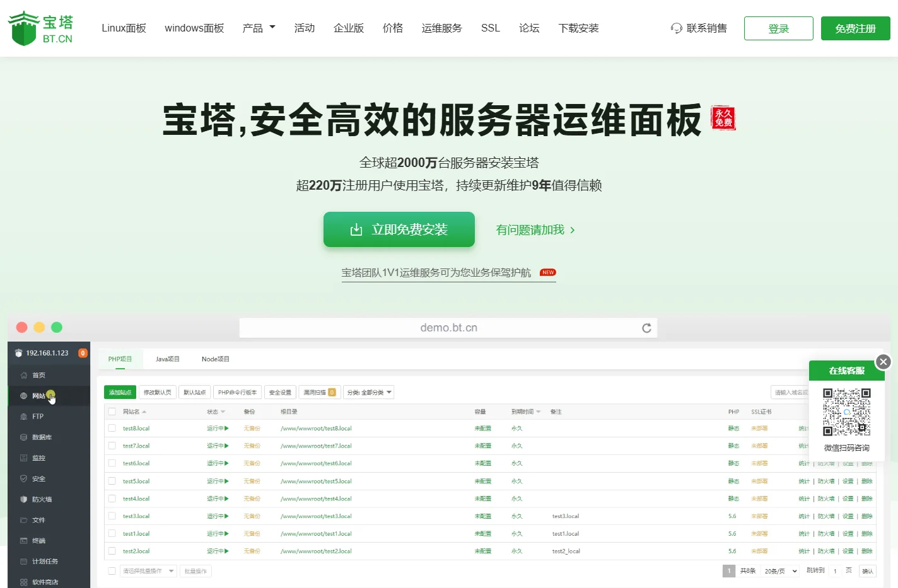898x588 pixels.
Task: Click the 漏洞扫描 count badge
Action: 332,392
